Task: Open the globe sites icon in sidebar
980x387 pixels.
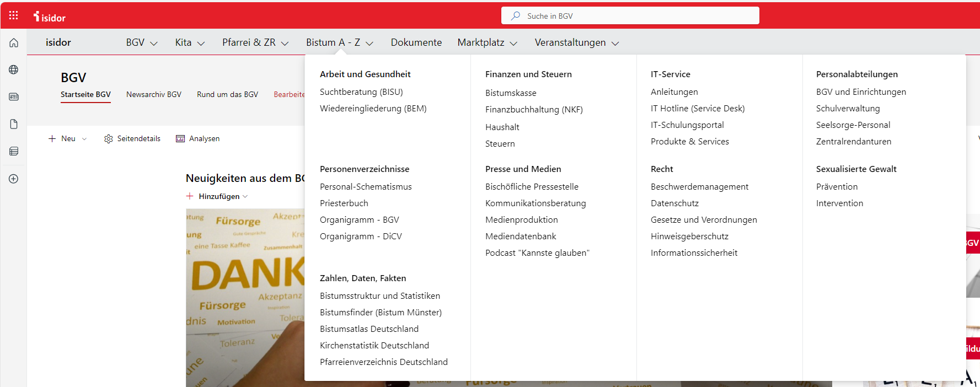Action: click(x=14, y=70)
